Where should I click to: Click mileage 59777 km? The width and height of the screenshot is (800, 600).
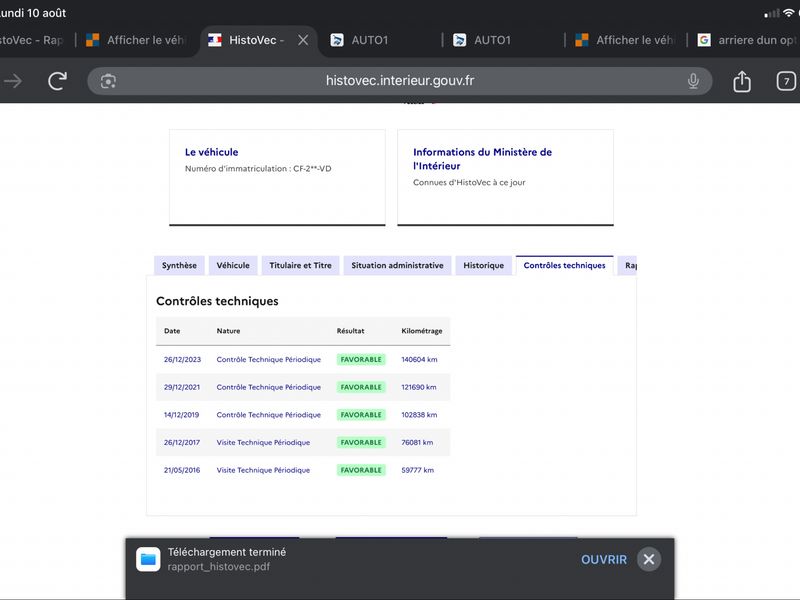(x=417, y=469)
